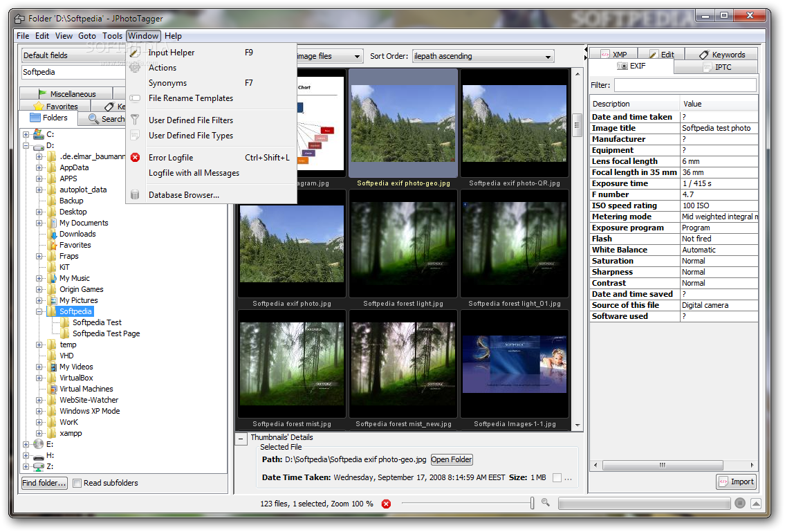Click the My Videos folder icon

pyautogui.click(x=52, y=367)
